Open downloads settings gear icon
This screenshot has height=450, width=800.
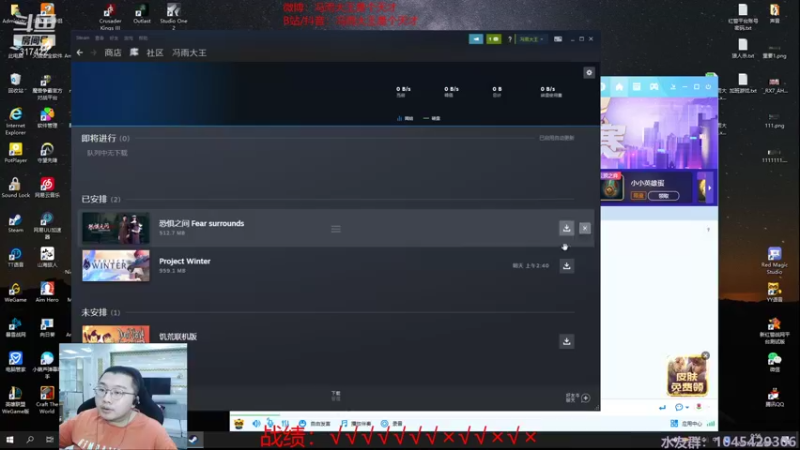(589, 72)
